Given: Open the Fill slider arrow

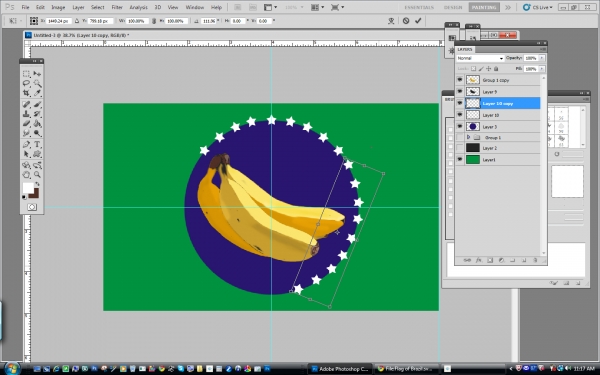Looking at the screenshot, I should [x=542, y=69].
